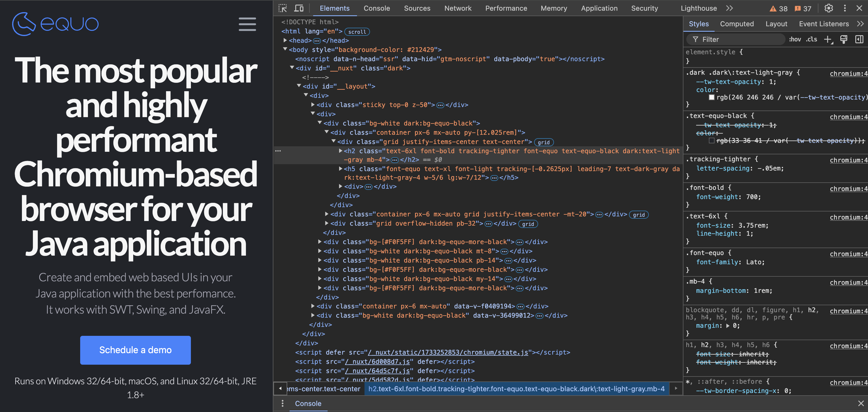Select the inspect element cursor icon

tap(283, 8)
